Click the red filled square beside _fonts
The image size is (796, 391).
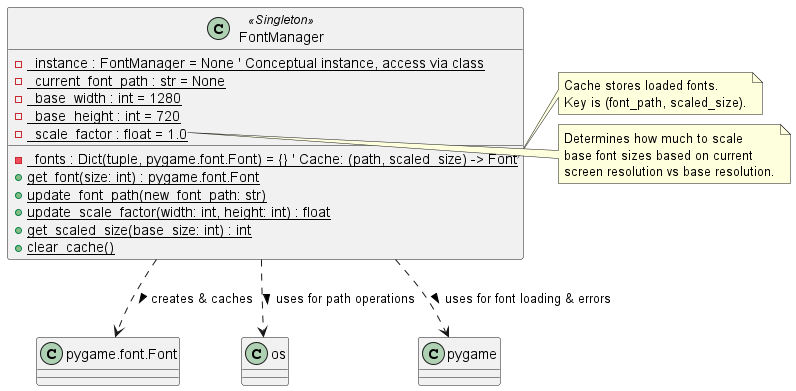19,160
